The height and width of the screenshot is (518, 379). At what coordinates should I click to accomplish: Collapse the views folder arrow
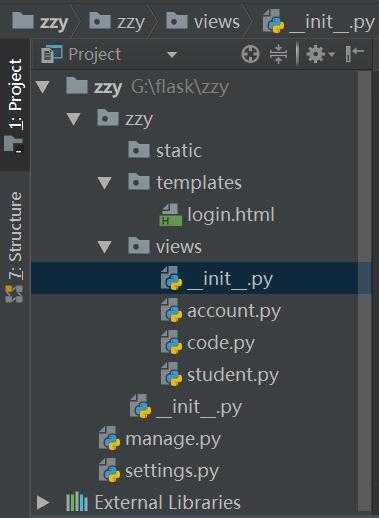[x=104, y=247]
